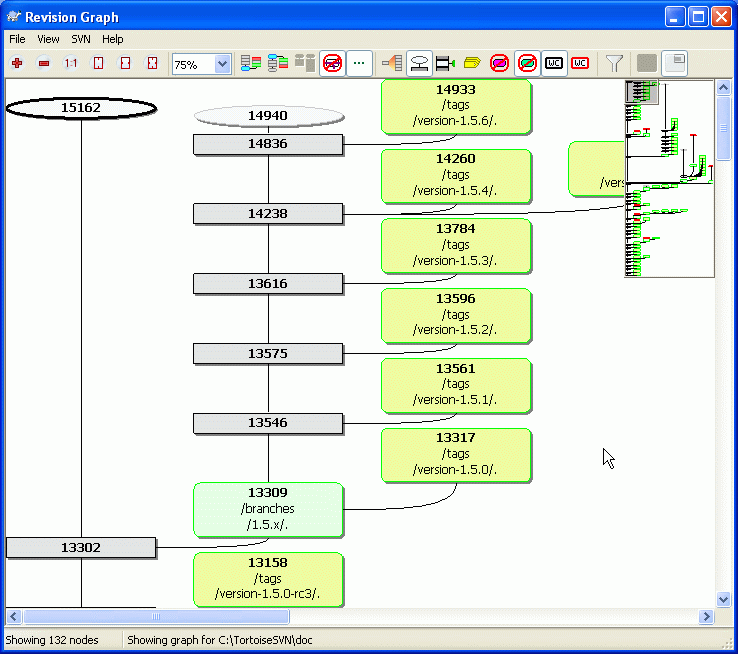Open the SVN menu
The width and height of the screenshot is (738, 654).
point(81,39)
